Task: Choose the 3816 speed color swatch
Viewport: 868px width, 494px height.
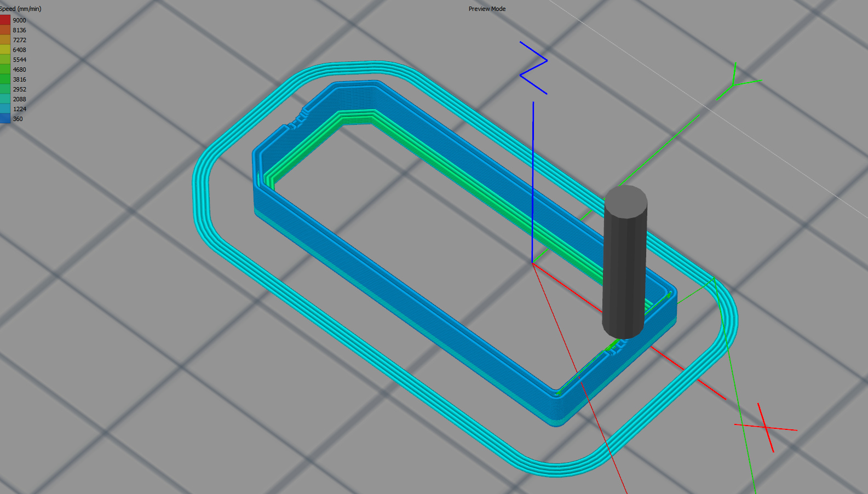Action: pos(5,79)
